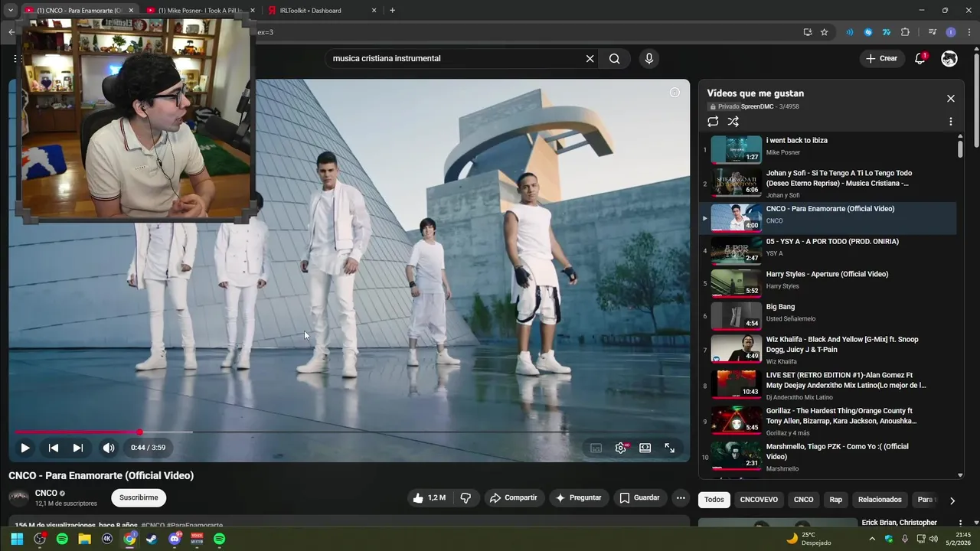Show more filter chips arrow
This screenshot has height=551, width=980.
pos(952,500)
